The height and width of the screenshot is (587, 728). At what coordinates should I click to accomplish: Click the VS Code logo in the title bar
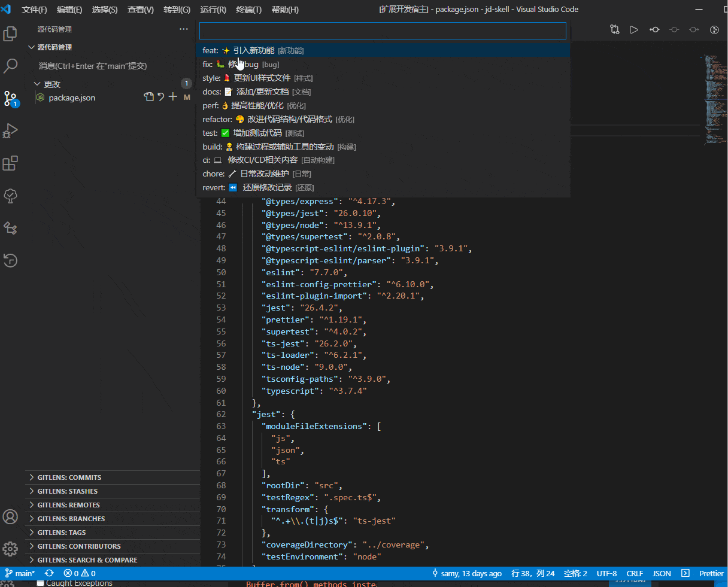[7, 9]
